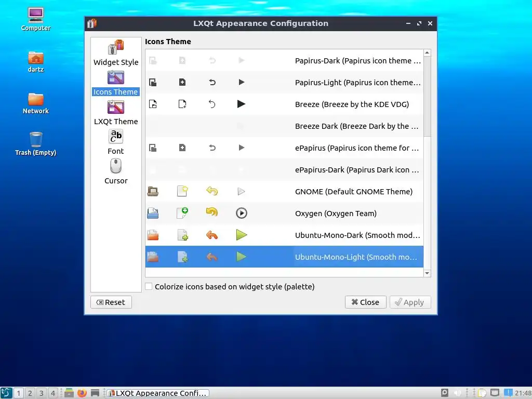Select Breeze (Breeze by the KDE VDG)

click(x=284, y=104)
